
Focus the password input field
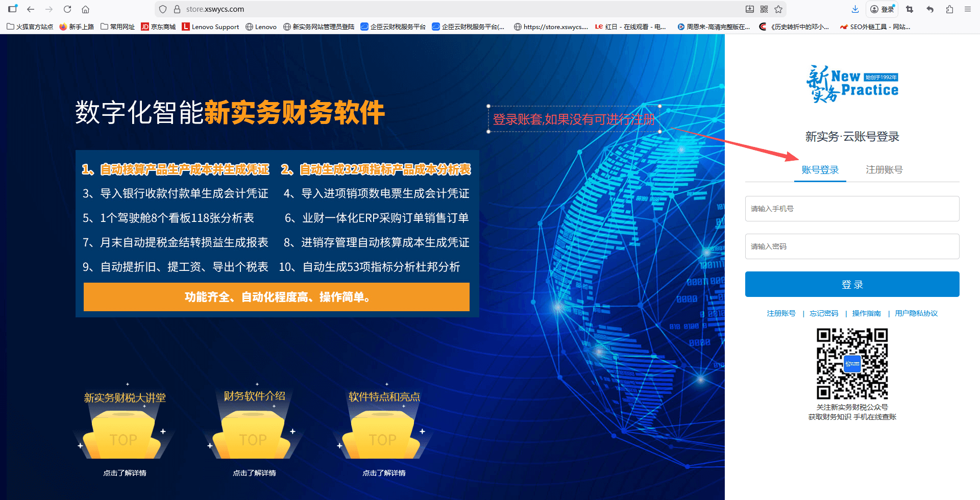tap(852, 246)
